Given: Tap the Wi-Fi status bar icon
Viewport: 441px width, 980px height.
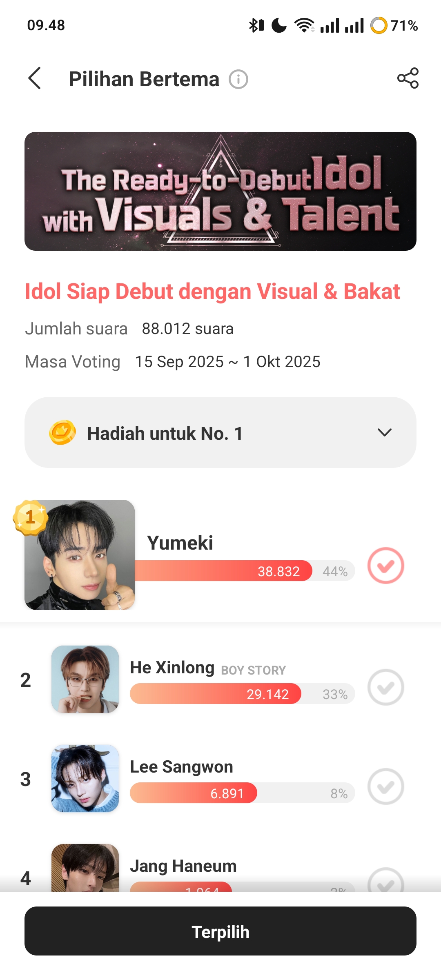Looking at the screenshot, I should click(x=304, y=25).
